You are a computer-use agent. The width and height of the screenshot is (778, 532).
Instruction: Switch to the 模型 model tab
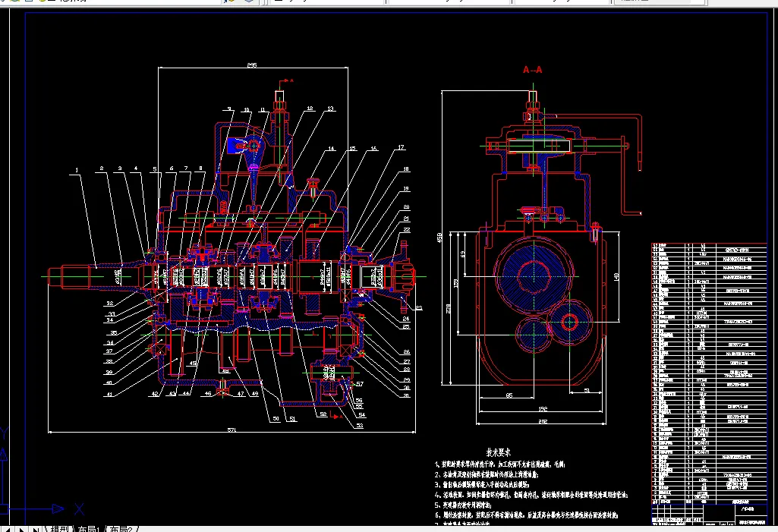(x=59, y=529)
